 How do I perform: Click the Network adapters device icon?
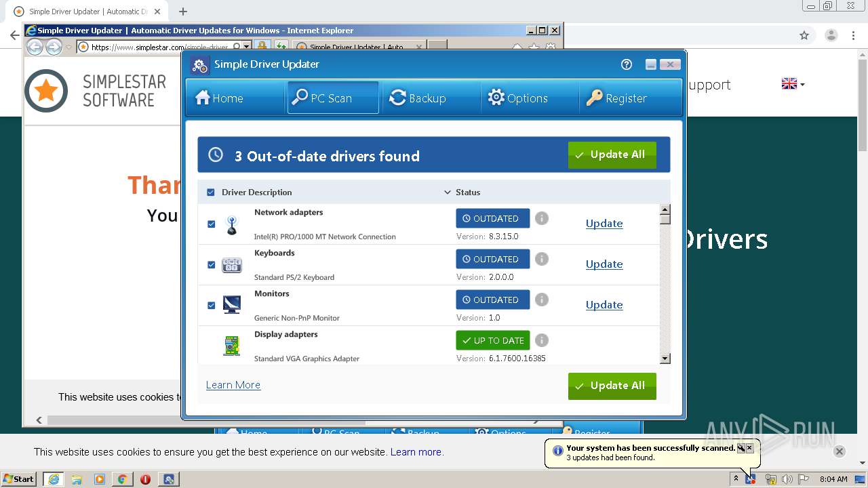[x=232, y=225]
